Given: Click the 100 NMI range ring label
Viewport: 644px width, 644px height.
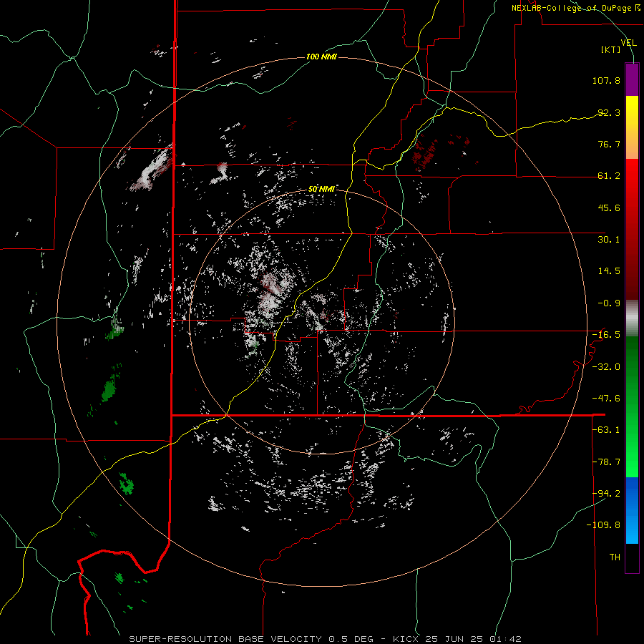Looking at the screenshot, I should click(x=321, y=57).
